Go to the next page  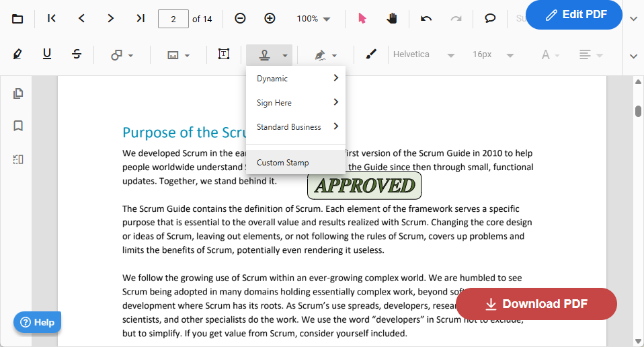coord(111,19)
